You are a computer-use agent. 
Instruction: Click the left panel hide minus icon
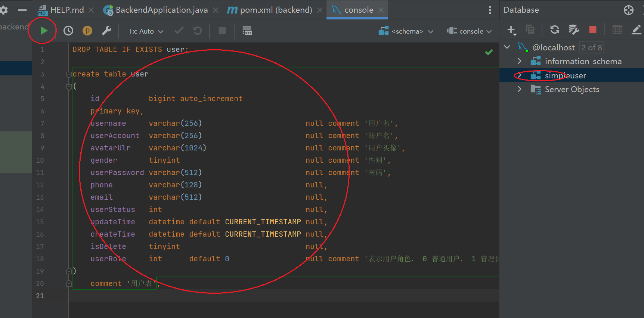pos(22,10)
